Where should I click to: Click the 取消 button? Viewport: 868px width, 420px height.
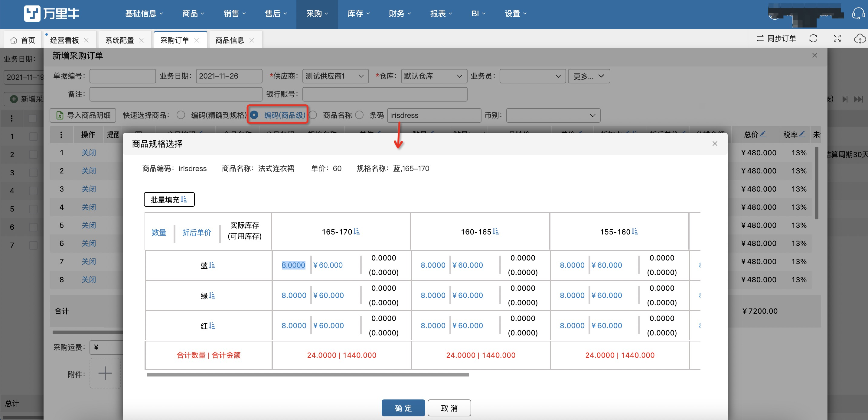tap(449, 408)
